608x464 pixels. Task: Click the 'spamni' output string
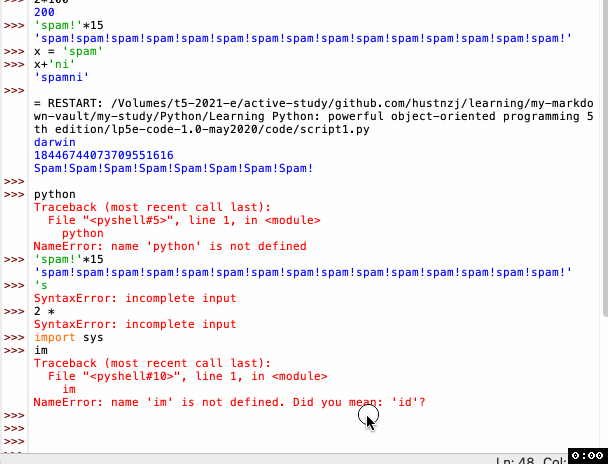62,77
